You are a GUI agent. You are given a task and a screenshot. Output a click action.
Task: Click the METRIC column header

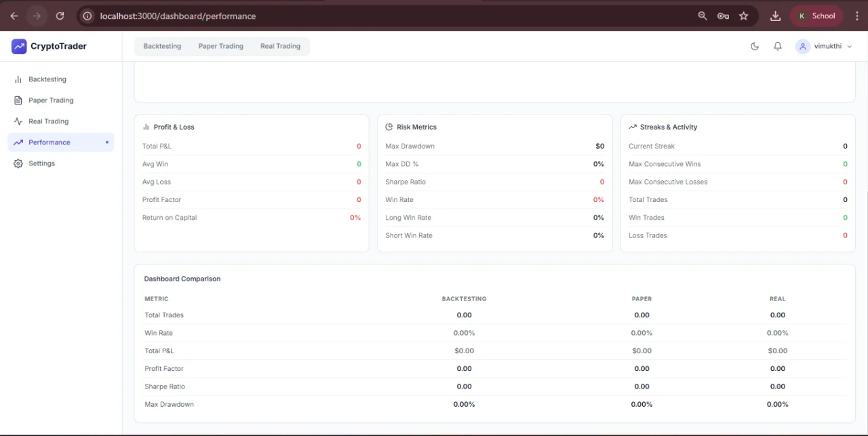pos(156,299)
